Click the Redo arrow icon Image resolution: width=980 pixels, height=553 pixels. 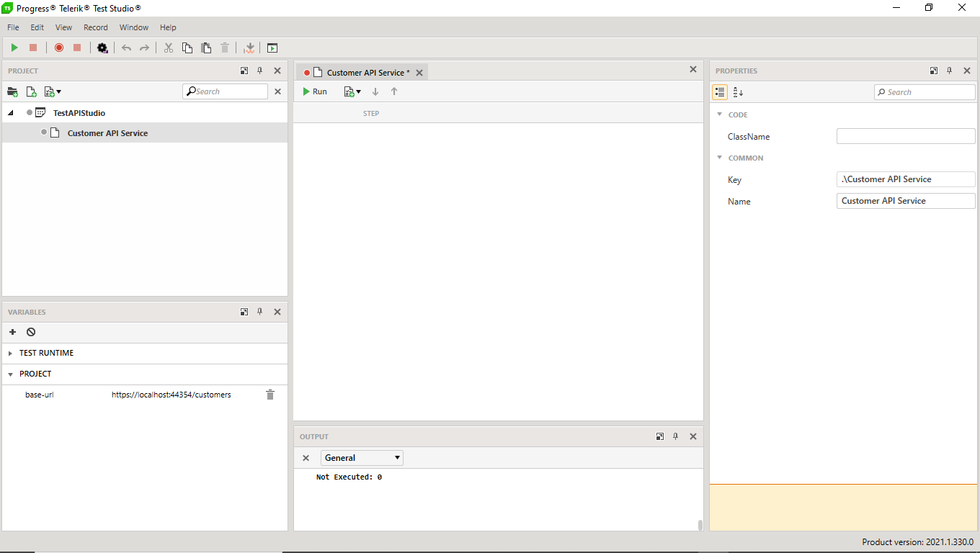tap(144, 48)
